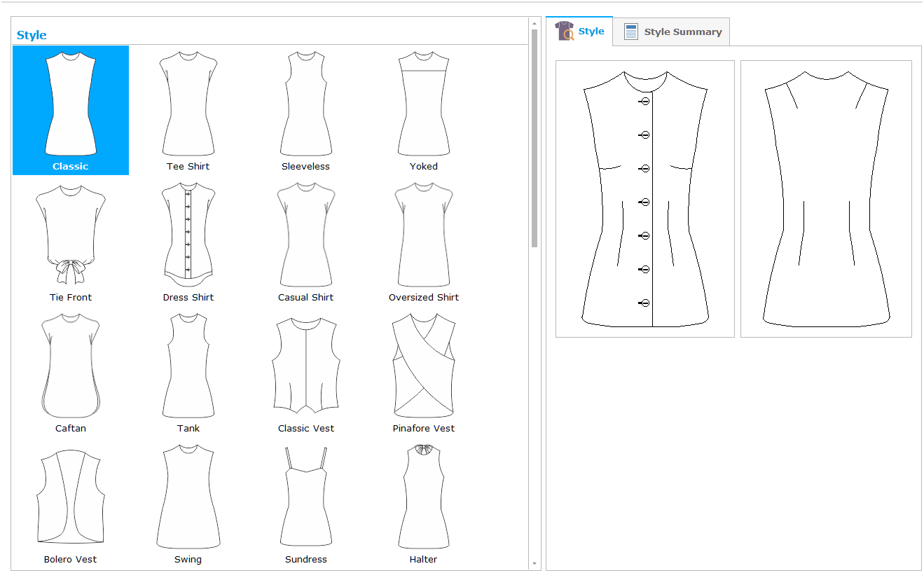Click the Tee Shirt label text
Image resolution: width=924 pixels, height=573 pixels.
[x=188, y=167]
